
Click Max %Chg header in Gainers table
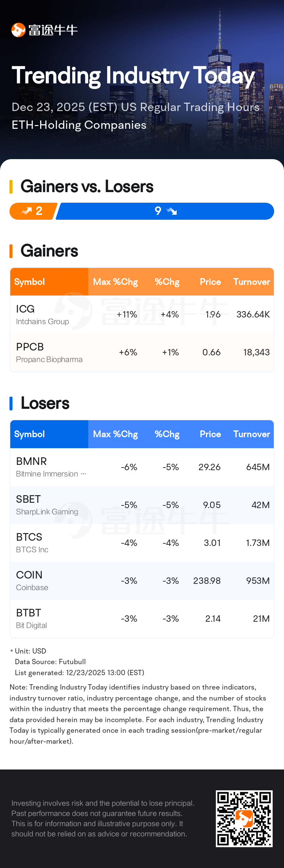115,282
